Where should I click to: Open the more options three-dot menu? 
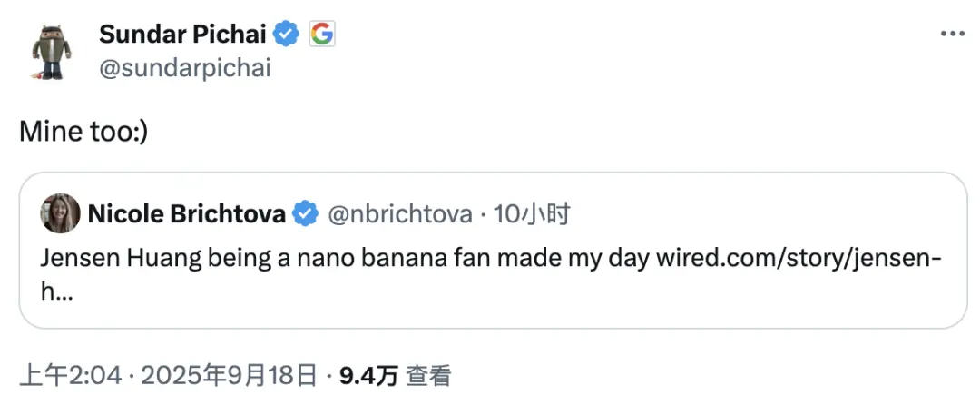(x=952, y=35)
